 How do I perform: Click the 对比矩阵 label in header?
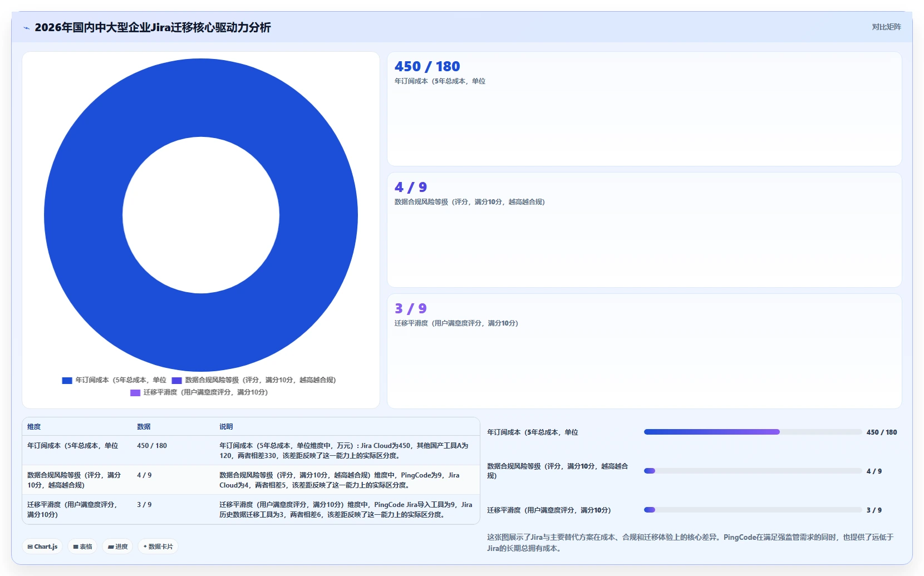[x=886, y=27]
